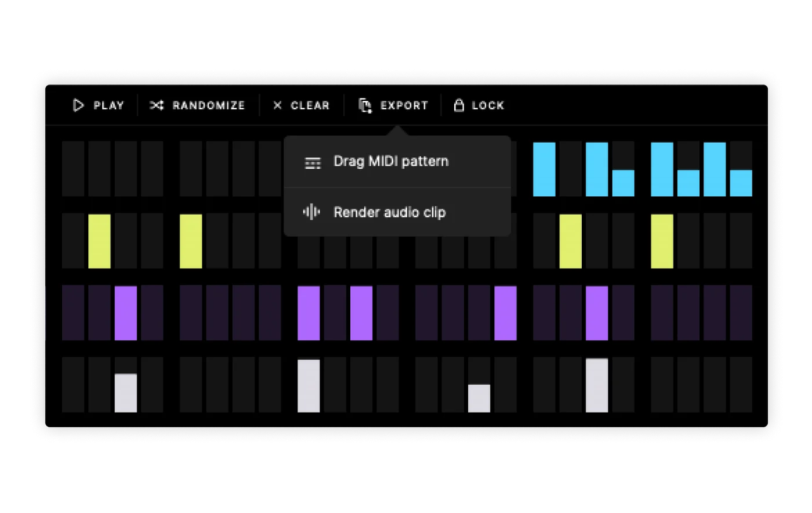
Task: Enable the final yellow-row step 24
Action: 741,241
